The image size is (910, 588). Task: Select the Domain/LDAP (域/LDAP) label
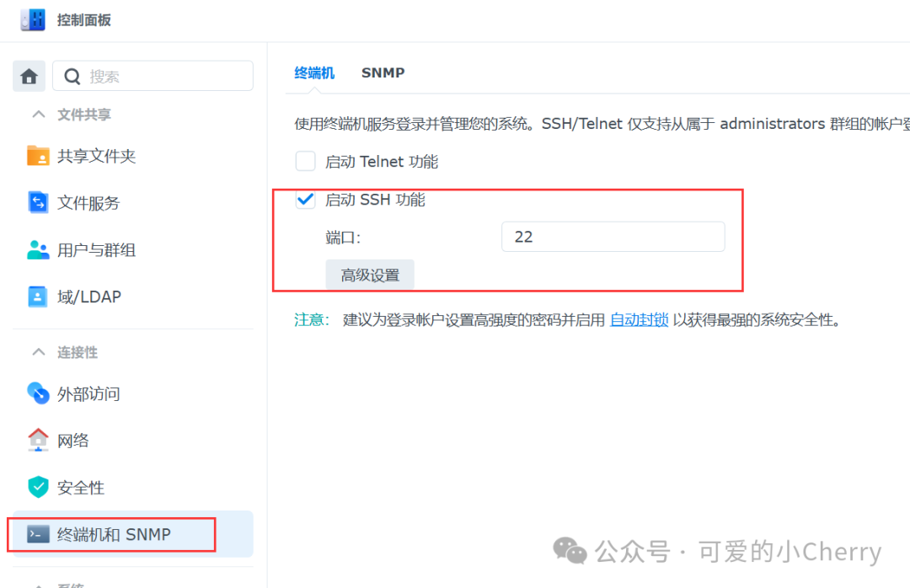(x=89, y=297)
